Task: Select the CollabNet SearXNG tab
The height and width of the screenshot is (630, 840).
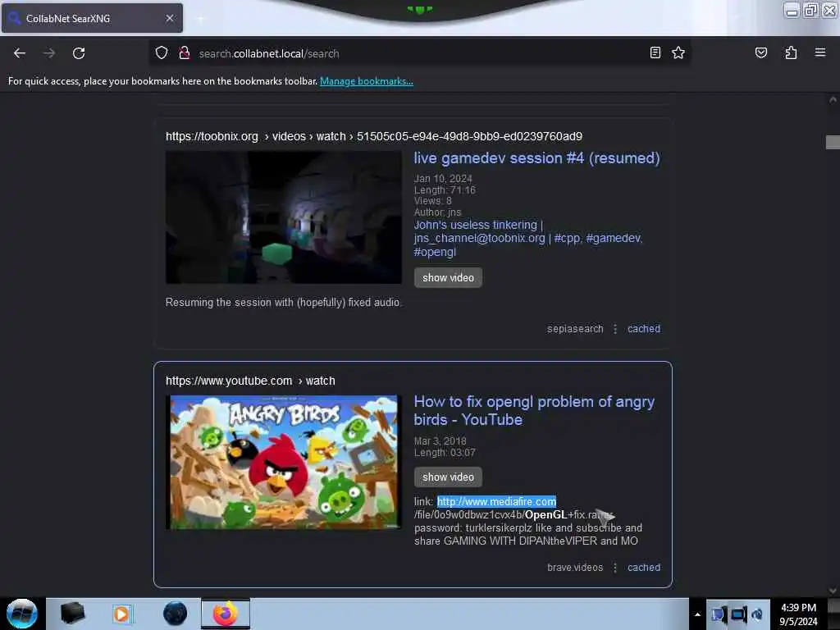Action: click(x=92, y=18)
